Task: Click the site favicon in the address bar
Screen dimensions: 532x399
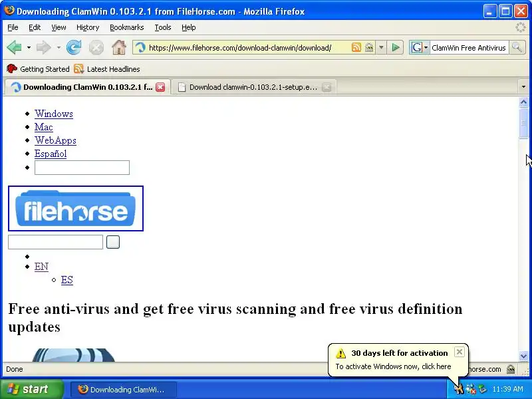Action: coord(140,48)
